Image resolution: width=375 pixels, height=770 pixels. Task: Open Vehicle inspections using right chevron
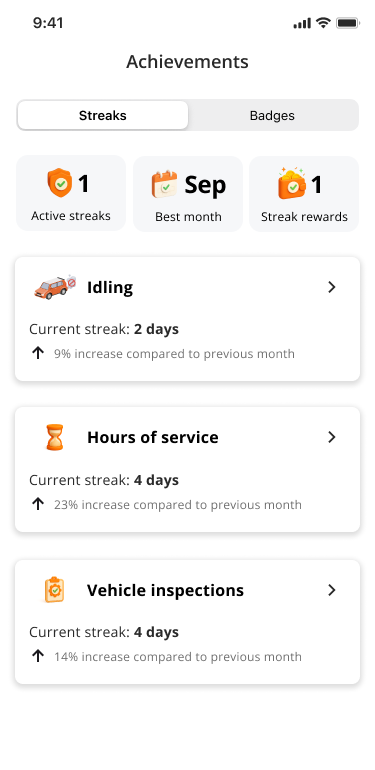point(332,590)
